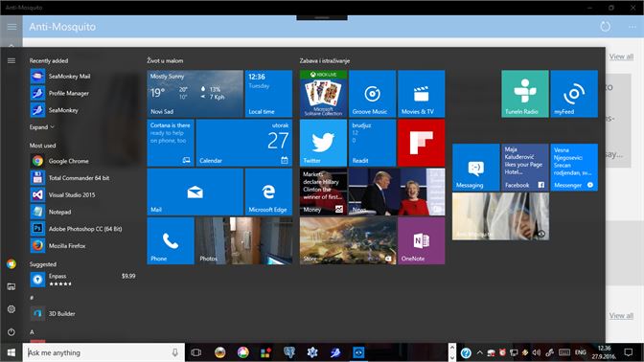Open the Weather tile for Novi Sad
The height and width of the screenshot is (362, 644).
pos(195,94)
